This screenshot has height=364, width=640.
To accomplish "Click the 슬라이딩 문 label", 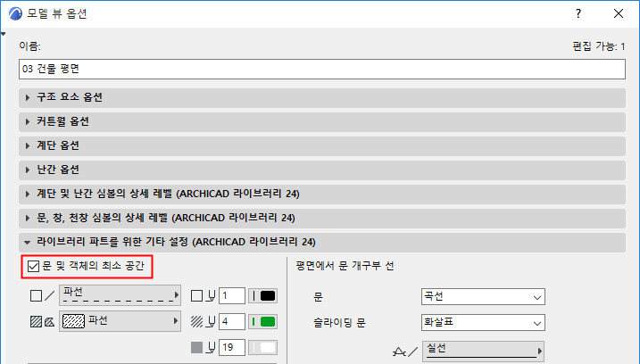I will click(339, 323).
